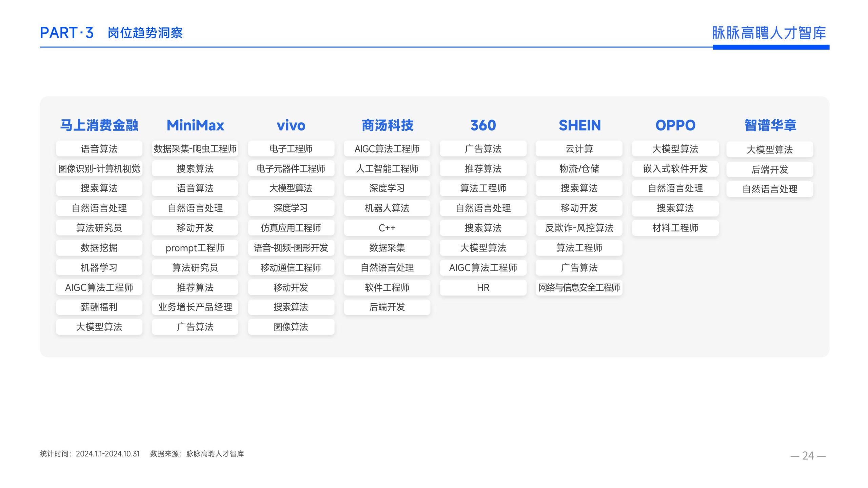Viewport: 868px width, 488px height.
Task: Click the PART·3 岗位趋势洞察 section title
Action: (x=111, y=33)
